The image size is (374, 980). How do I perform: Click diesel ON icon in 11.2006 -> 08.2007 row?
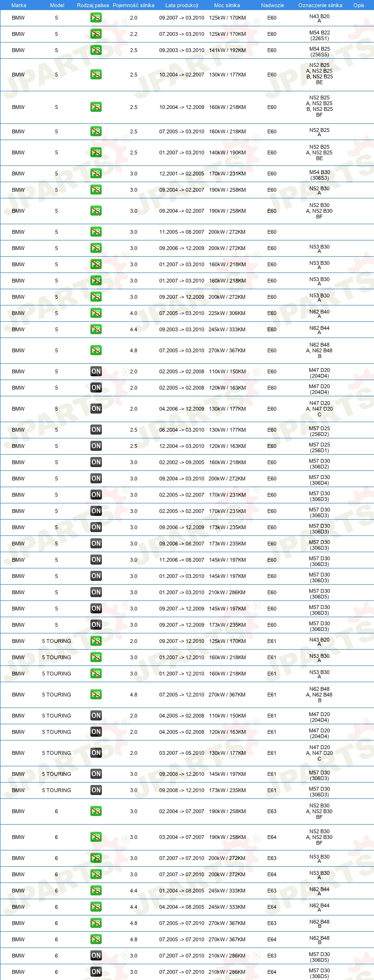(x=96, y=560)
